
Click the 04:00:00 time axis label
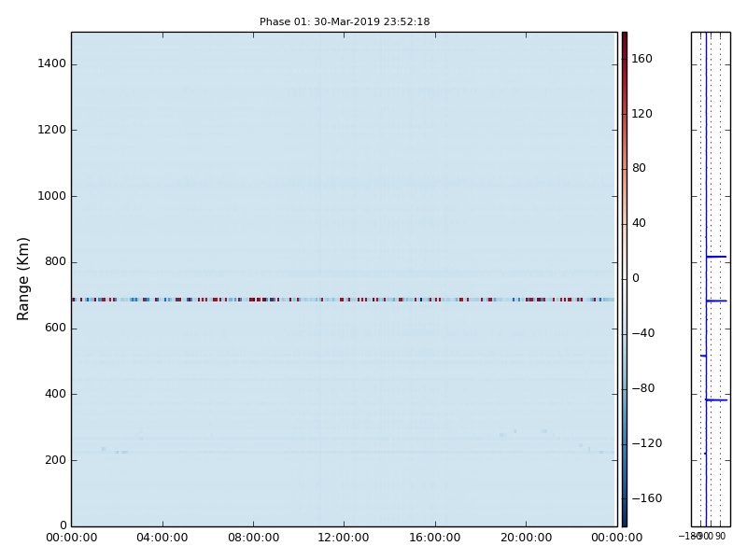(162, 538)
